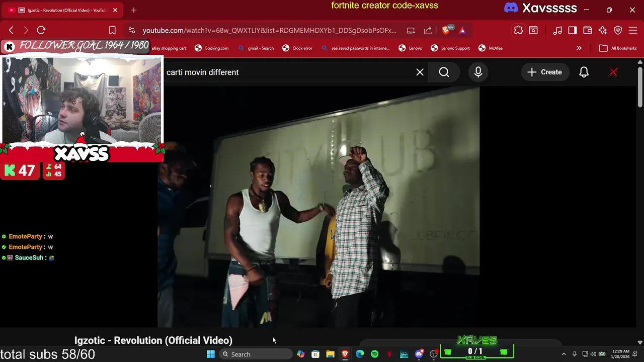This screenshot has width=644, height=362.
Task: Open Copilot from the taskbar
Action: [x=301, y=354]
